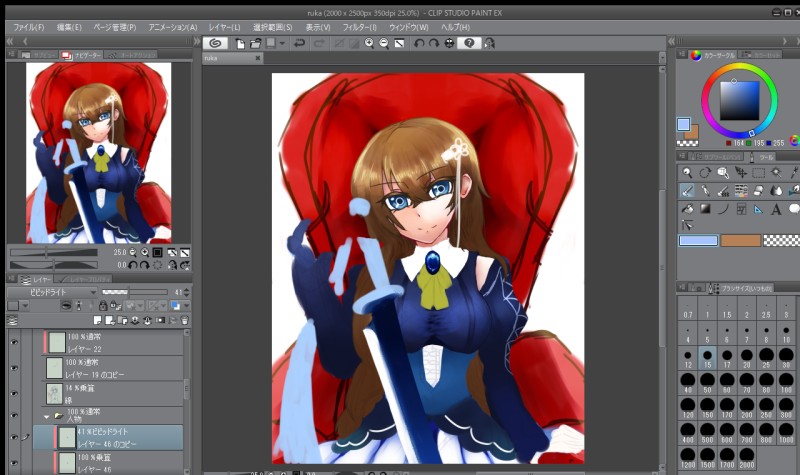800x475 pixels.
Task: Select the Ruler triangle tool
Action: click(x=759, y=209)
